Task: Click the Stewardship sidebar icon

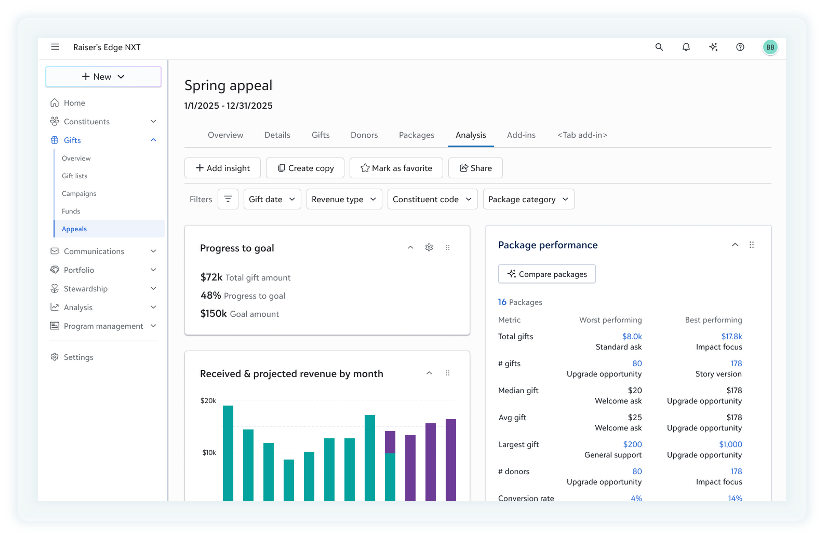Action: pos(55,288)
